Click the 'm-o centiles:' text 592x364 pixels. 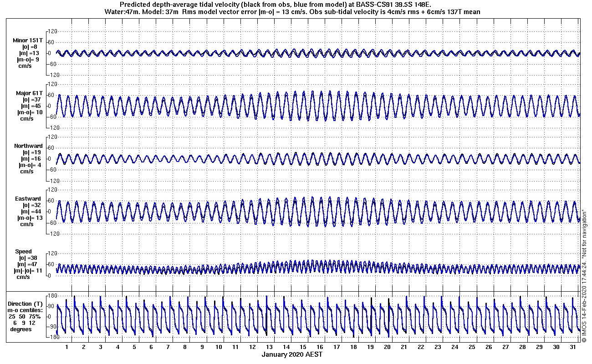click(x=26, y=310)
